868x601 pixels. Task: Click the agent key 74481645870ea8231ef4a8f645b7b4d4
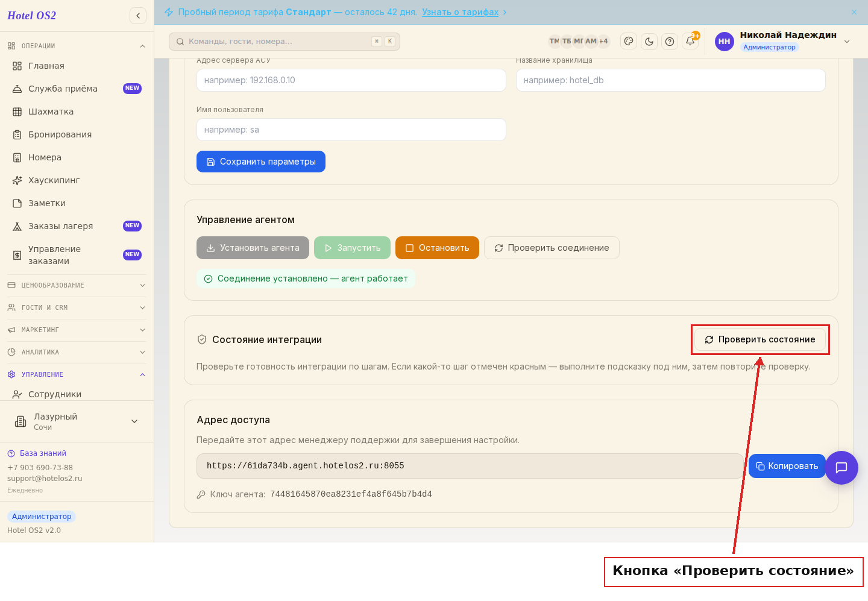(351, 494)
